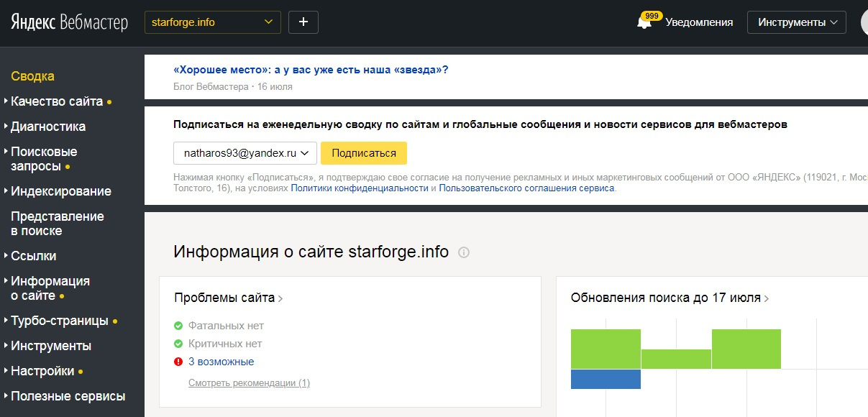This screenshot has height=417, width=868.
Task: Open the Инструменты dropdown in the header
Action: click(798, 22)
